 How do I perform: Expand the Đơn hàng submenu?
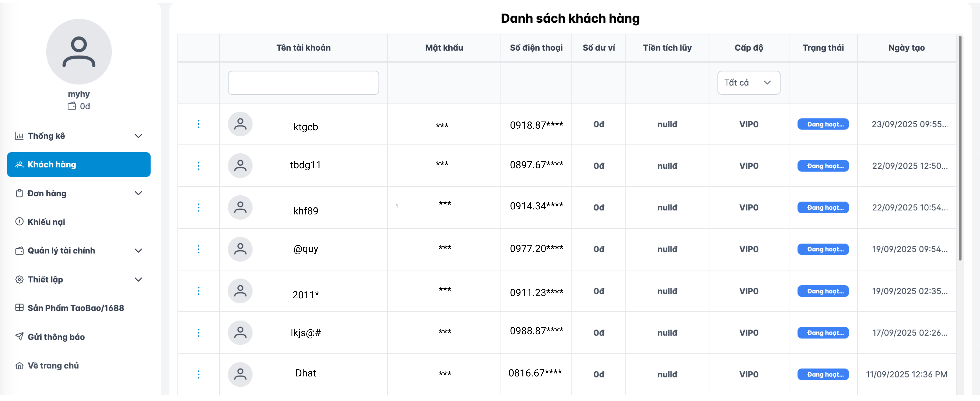139,193
